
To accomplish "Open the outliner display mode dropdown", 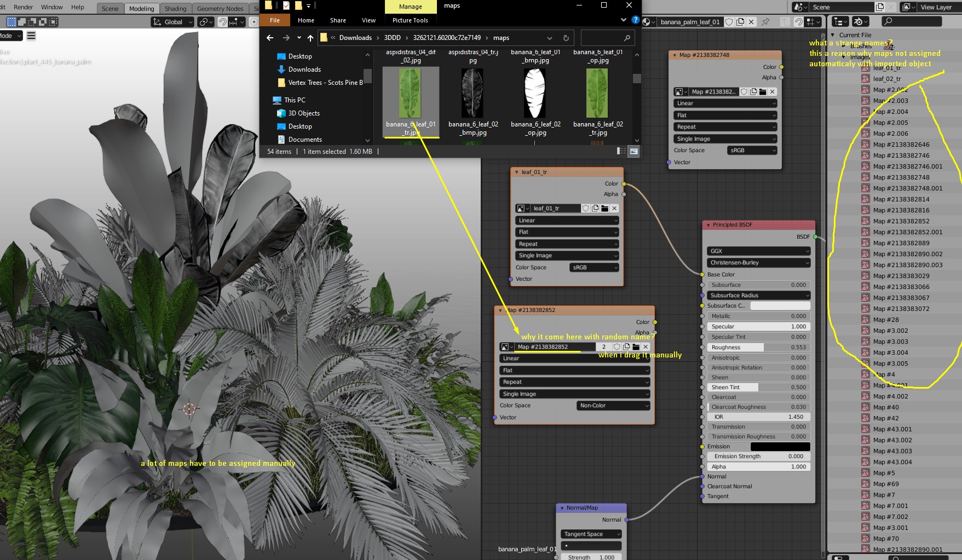I will (x=840, y=21).
